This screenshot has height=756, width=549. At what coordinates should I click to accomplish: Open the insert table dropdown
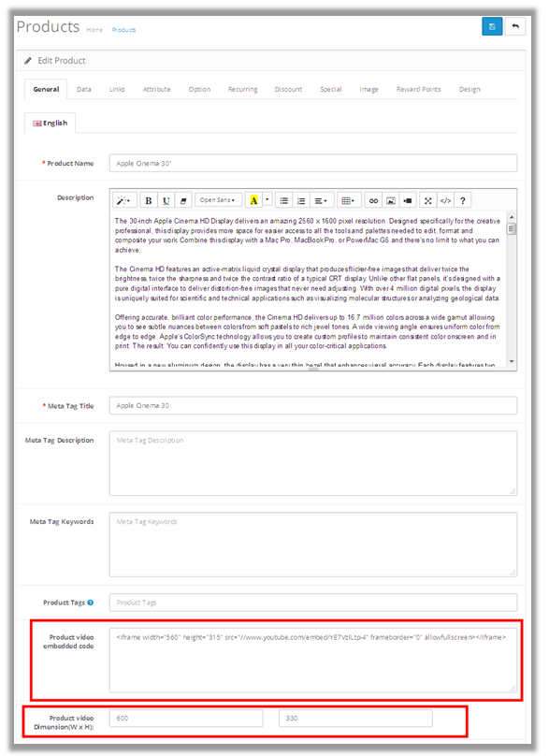click(x=348, y=200)
